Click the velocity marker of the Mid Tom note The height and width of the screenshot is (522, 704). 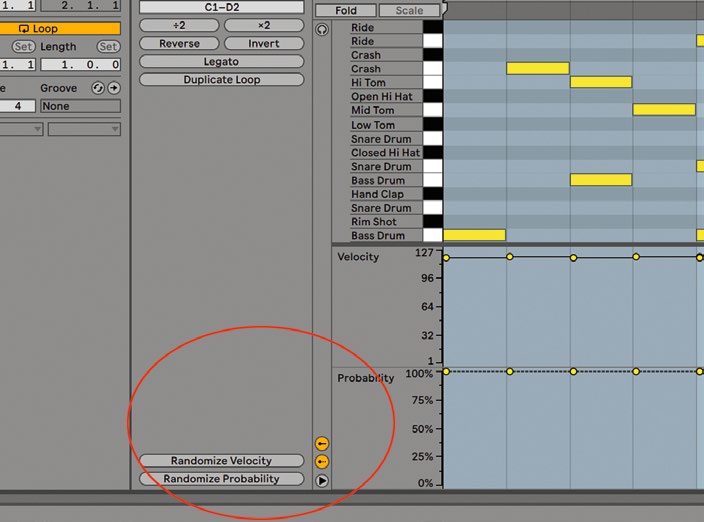636,257
